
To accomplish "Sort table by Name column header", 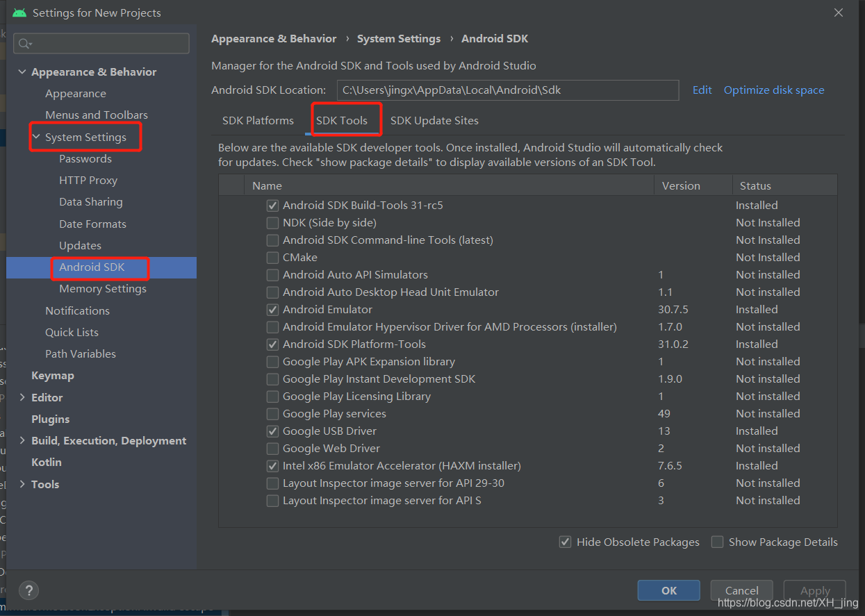I will [x=449, y=186].
